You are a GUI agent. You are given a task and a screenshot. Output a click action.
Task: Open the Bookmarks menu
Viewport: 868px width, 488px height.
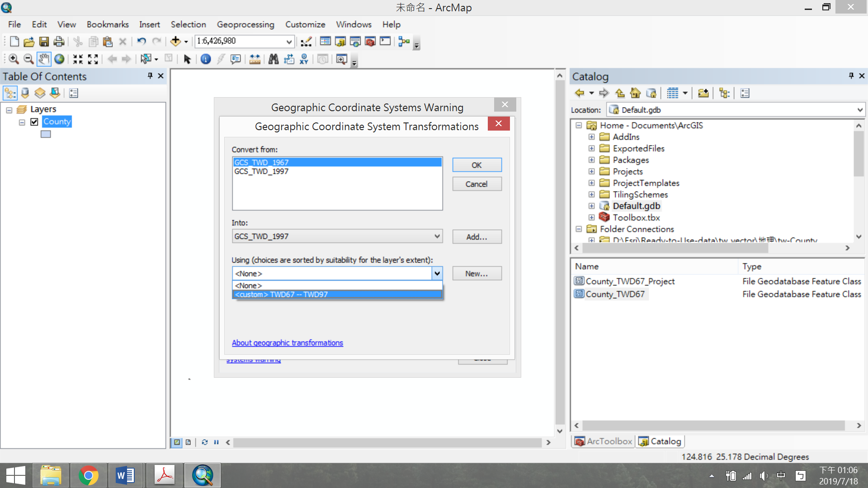(108, 24)
